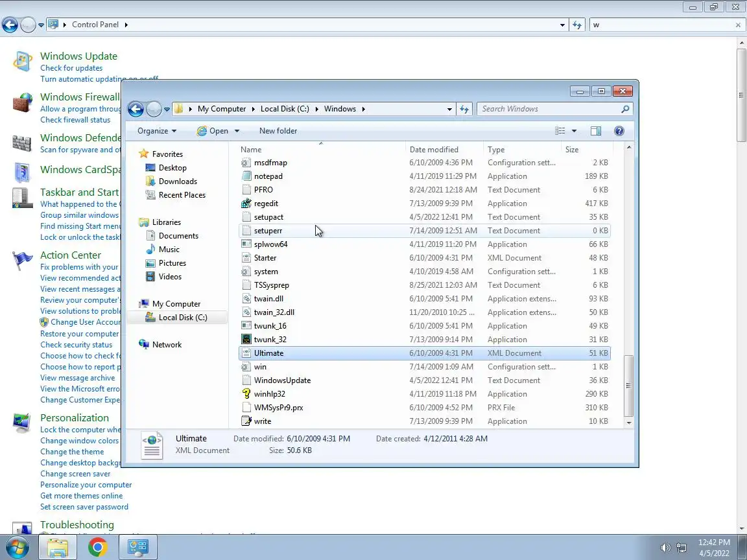Open the Help question-mark icon
747x560 pixels.
619,131
